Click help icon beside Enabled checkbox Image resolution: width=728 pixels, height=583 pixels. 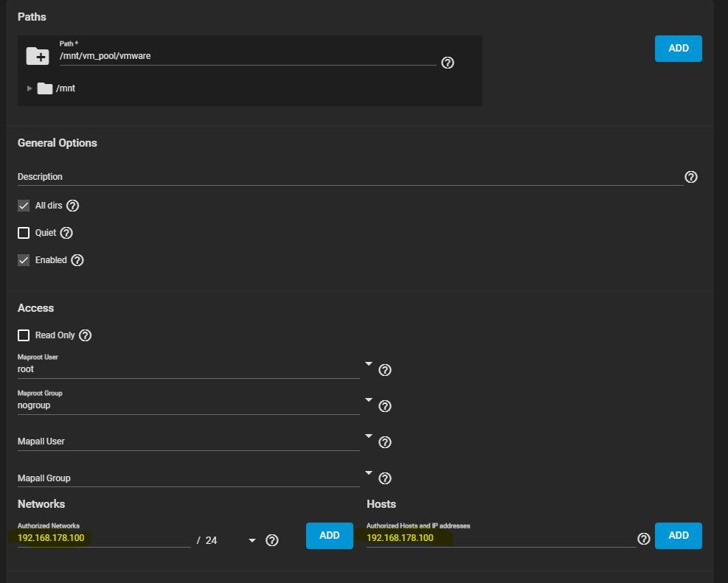[x=77, y=260]
